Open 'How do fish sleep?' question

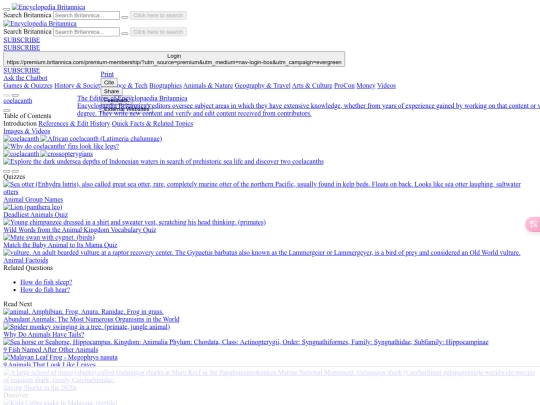[46, 282]
